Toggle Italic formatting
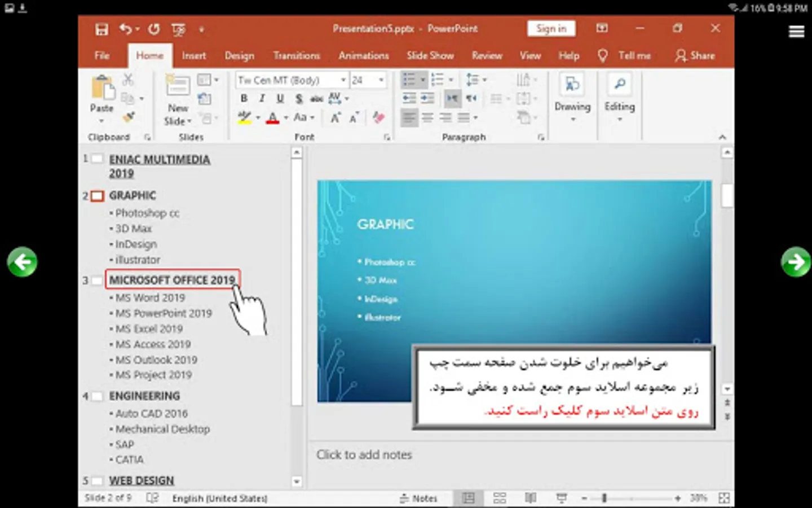The image size is (812, 508). pyautogui.click(x=262, y=99)
